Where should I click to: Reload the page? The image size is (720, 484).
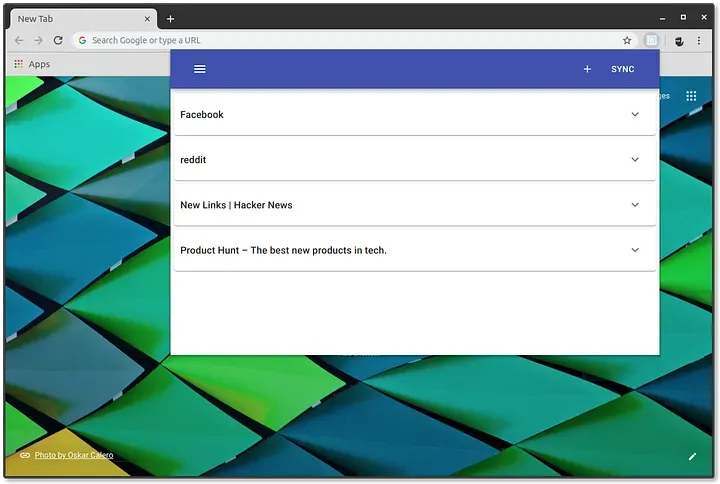tap(58, 41)
